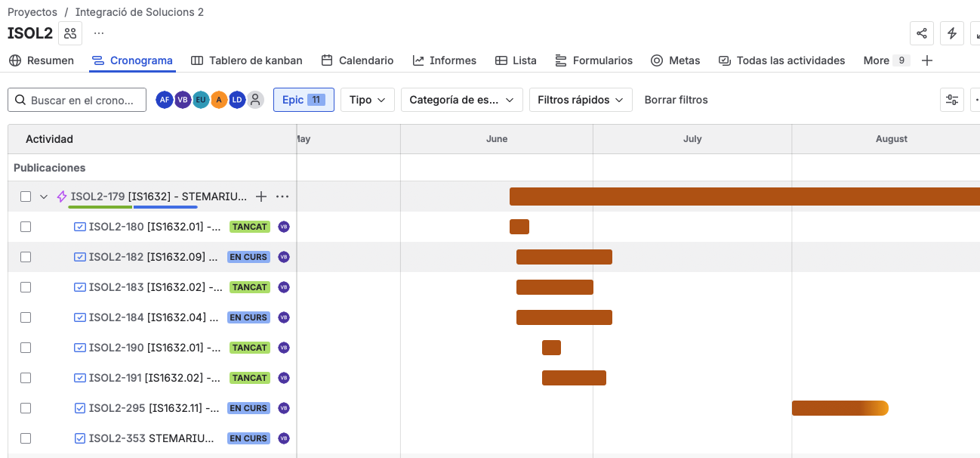980x458 pixels.
Task: Click the share icon in the header
Action: (921, 33)
